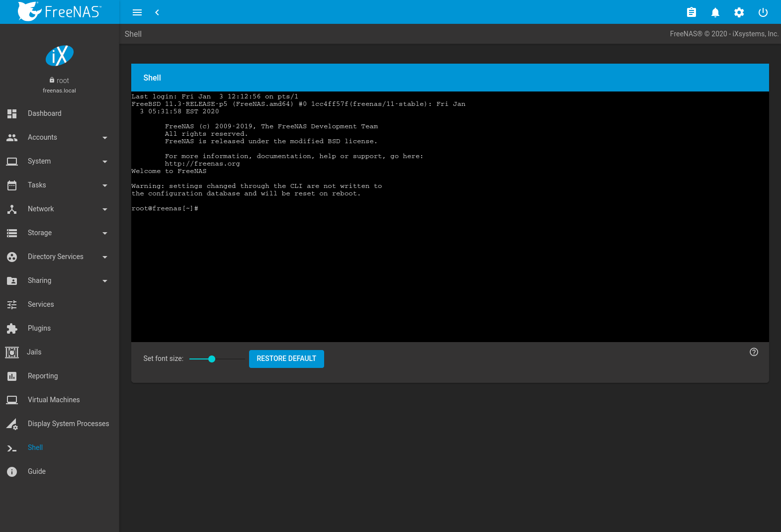Screen dimensions: 781x532
Task: Expand the Network submenu arrow
Action: pyautogui.click(x=105, y=209)
